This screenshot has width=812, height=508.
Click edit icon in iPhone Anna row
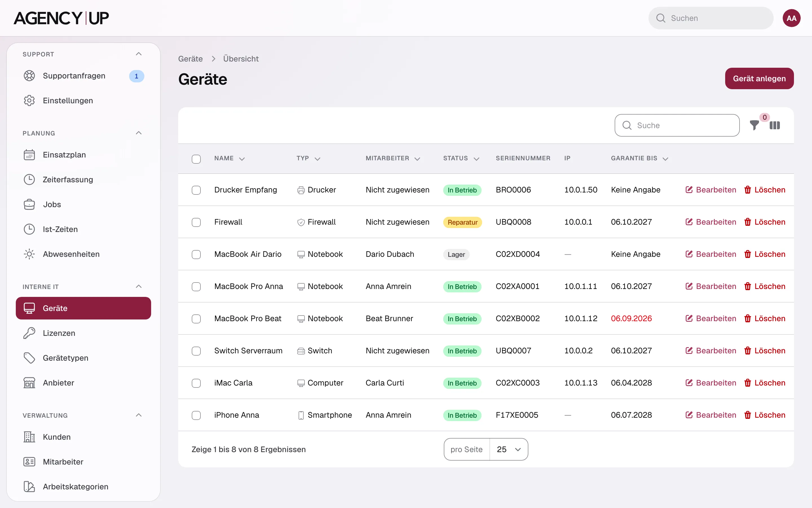[x=689, y=415]
